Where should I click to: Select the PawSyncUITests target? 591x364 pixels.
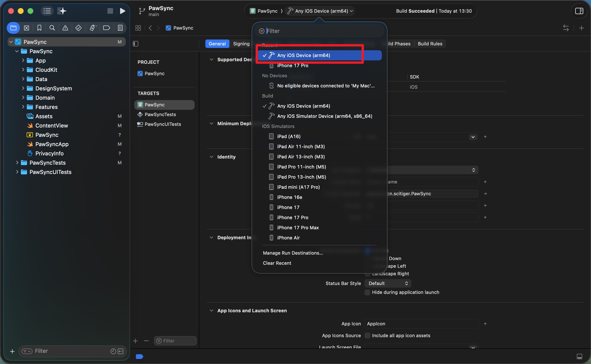164,124
